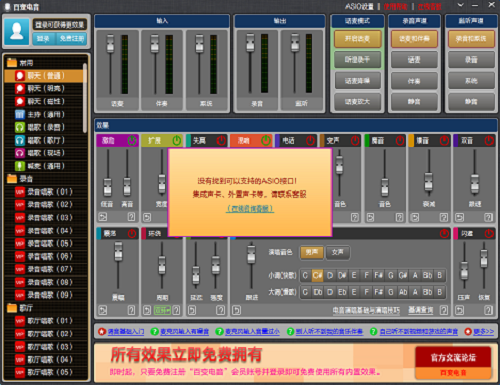500x385 pixels.
Task: Open the 在线客服 top menu item
Action: (x=430, y=6)
